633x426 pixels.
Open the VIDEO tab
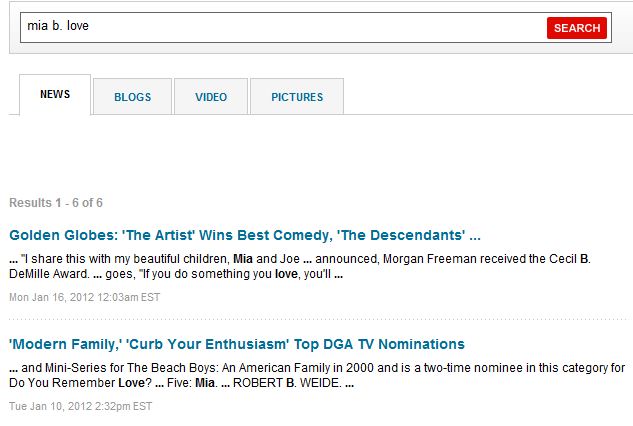pyautogui.click(x=211, y=97)
